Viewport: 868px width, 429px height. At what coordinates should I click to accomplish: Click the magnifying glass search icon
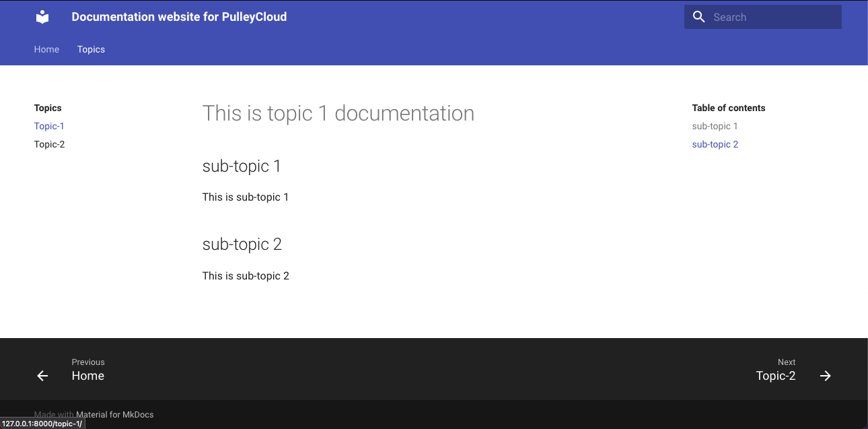(x=698, y=17)
